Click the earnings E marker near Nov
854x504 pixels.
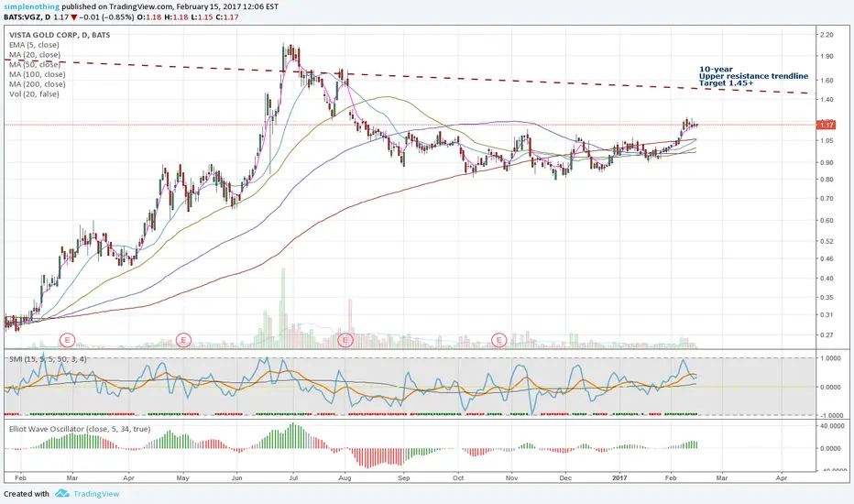point(498,341)
